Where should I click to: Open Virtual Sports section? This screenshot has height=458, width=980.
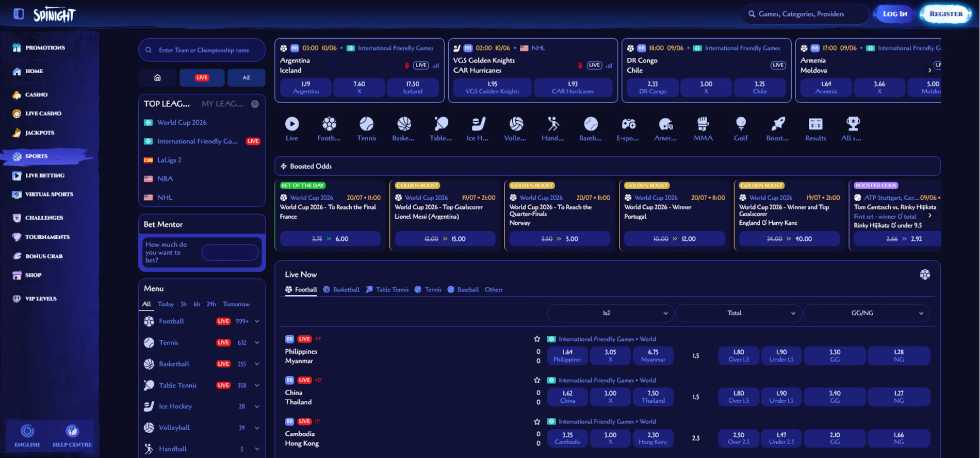click(x=49, y=194)
